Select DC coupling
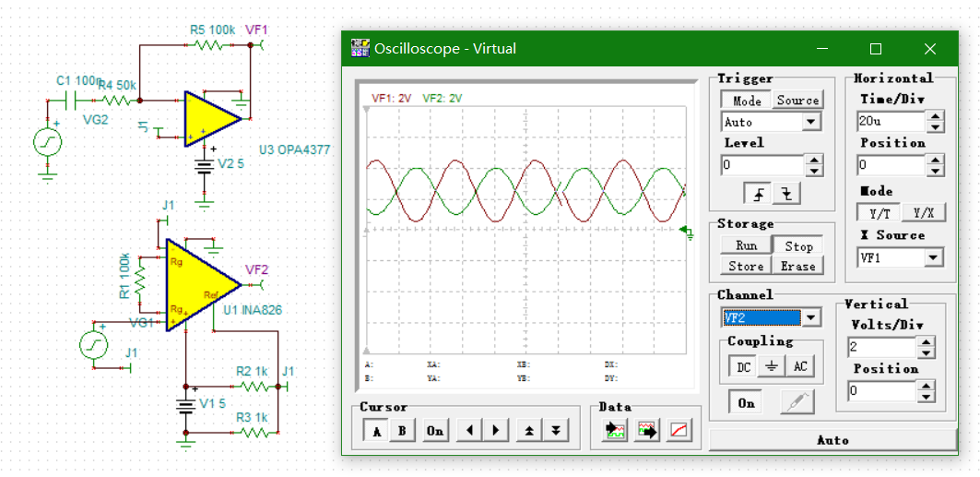The width and height of the screenshot is (980, 477). 743,367
